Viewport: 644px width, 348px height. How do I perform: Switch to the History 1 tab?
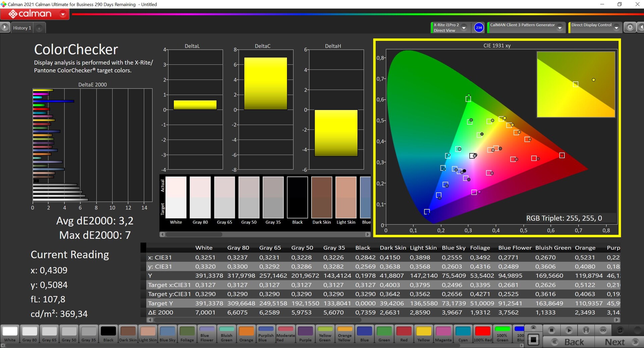22,28
